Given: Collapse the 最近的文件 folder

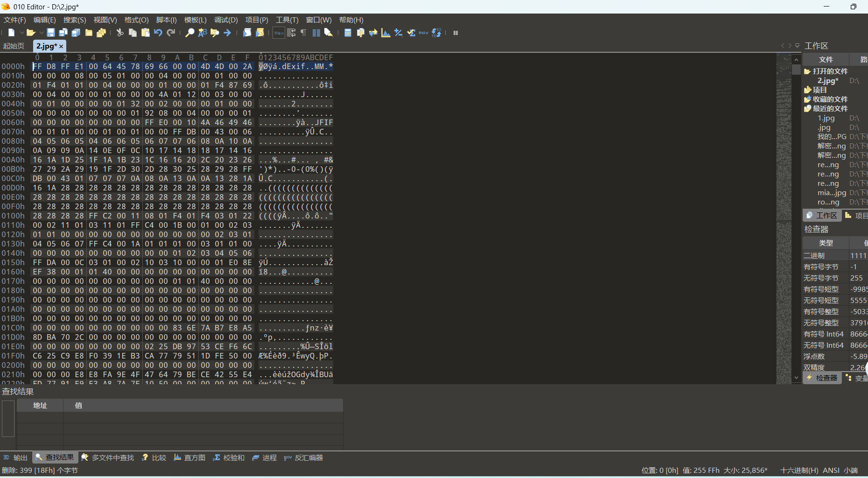Looking at the screenshot, I should click(807, 108).
